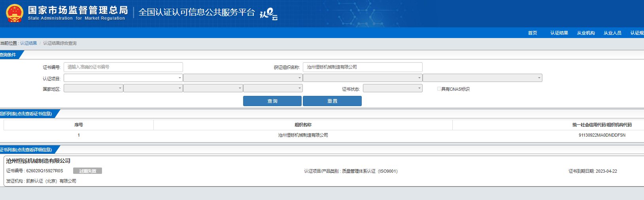Open the 从业机构 nav menu
644x200 pixels.
point(585,33)
